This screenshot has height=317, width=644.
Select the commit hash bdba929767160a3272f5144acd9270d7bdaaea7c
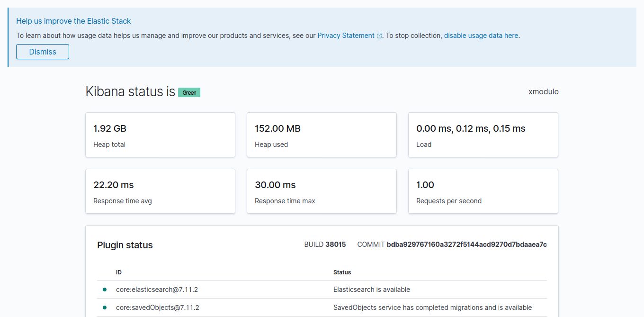point(467,245)
